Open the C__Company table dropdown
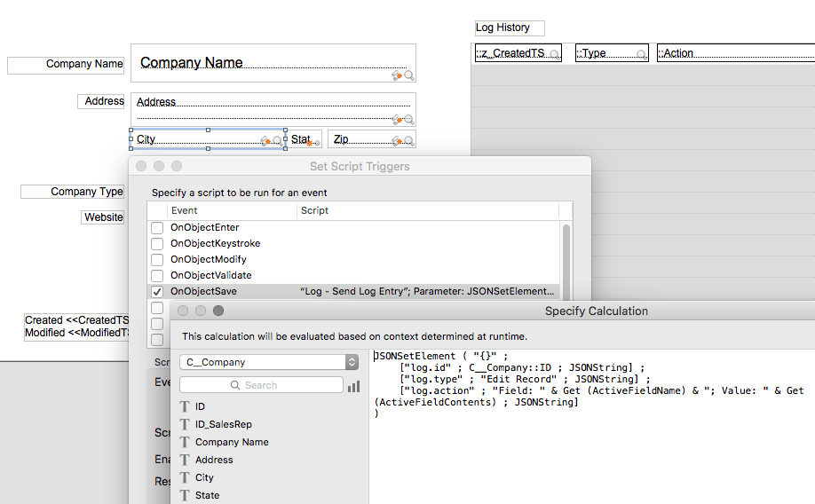The height and width of the screenshot is (504, 815). pyautogui.click(x=269, y=362)
